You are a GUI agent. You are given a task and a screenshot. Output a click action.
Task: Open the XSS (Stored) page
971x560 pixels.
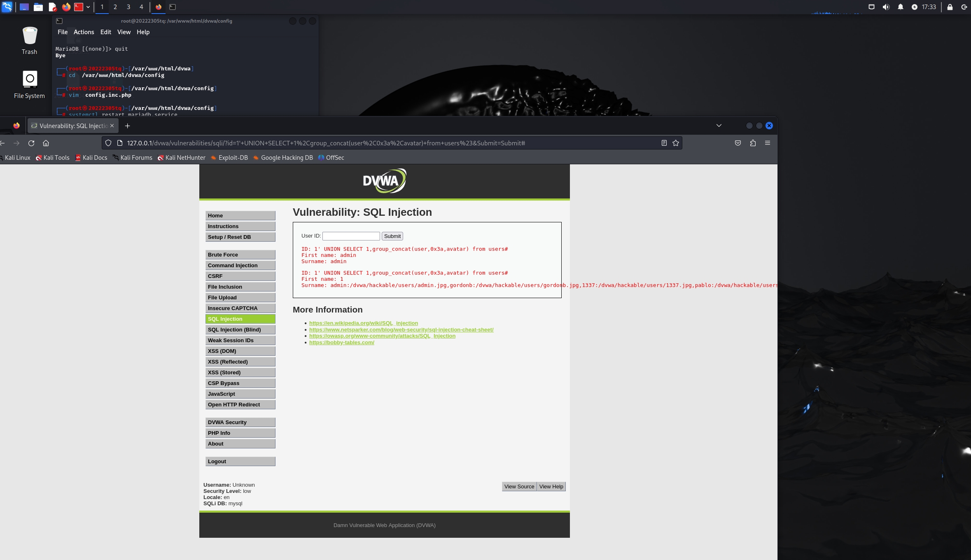click(x=240, y=373)
